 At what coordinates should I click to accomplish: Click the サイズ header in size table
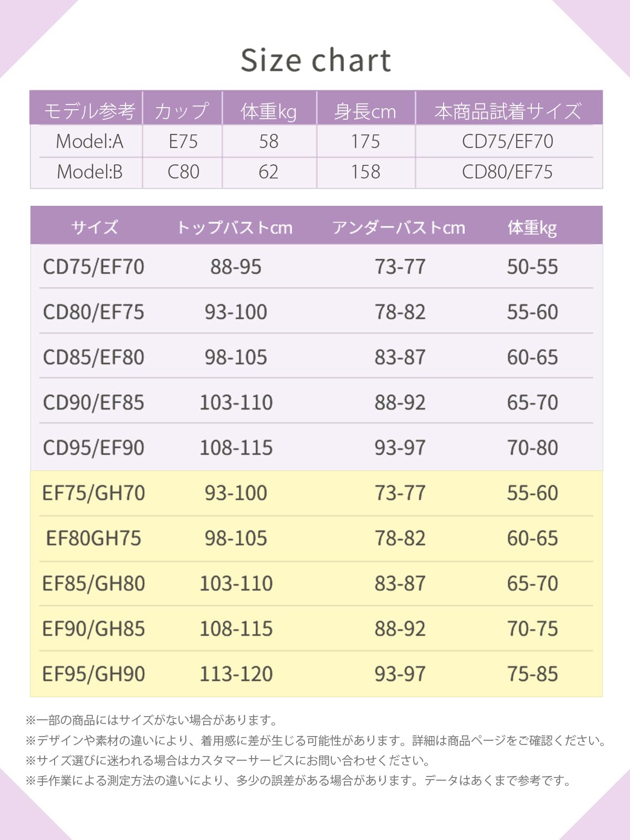click(94, 227)
